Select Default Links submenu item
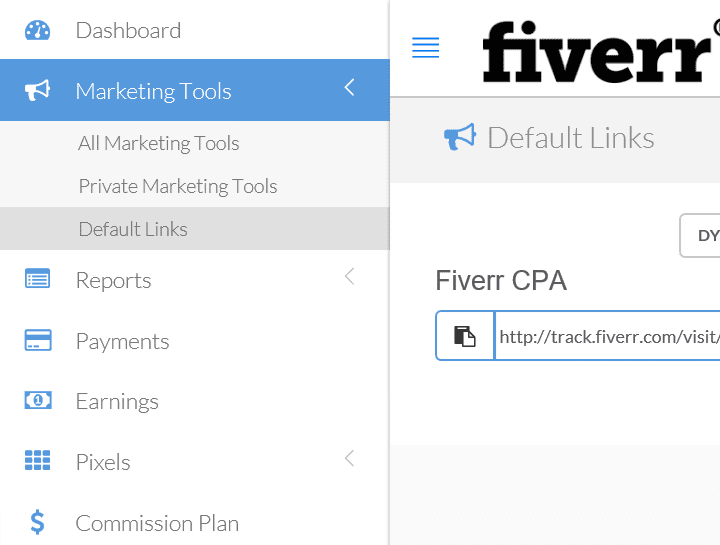Viewport: 720px width, 545px height. point(195,229)
